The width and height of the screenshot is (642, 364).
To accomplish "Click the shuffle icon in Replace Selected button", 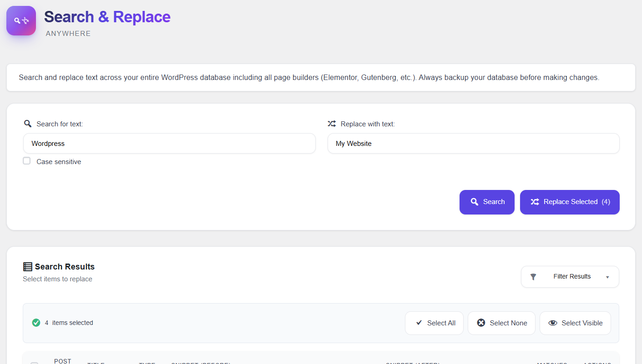I will (x=535, y=202).
